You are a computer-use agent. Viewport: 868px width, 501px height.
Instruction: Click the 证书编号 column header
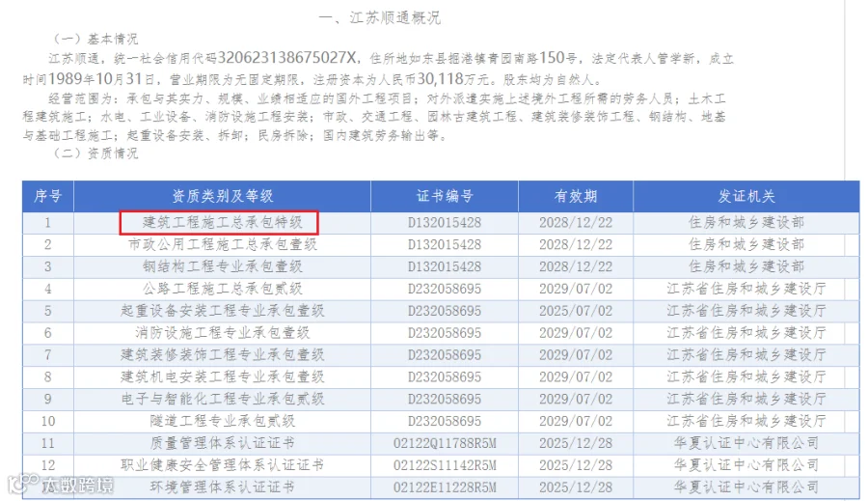click(445, 196)
